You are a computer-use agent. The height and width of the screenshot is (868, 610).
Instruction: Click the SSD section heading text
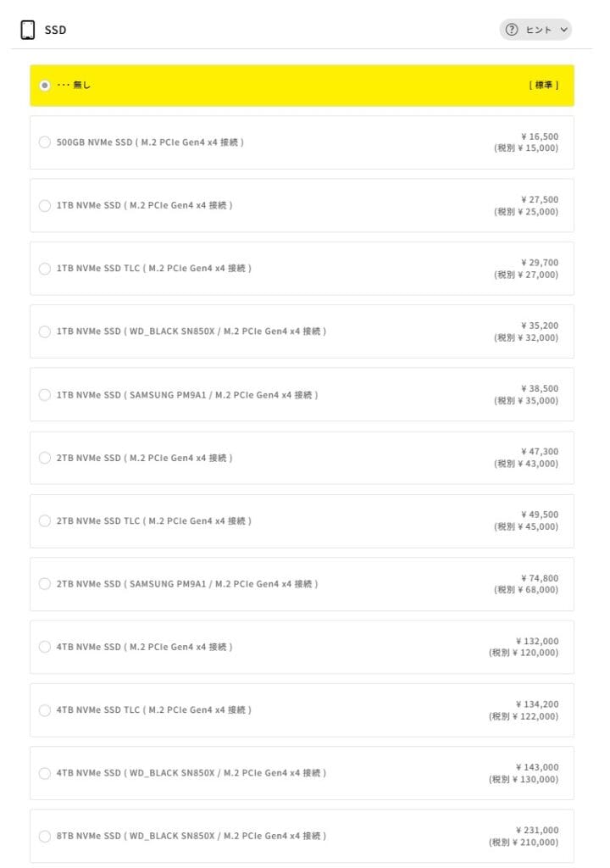point(56,31)
